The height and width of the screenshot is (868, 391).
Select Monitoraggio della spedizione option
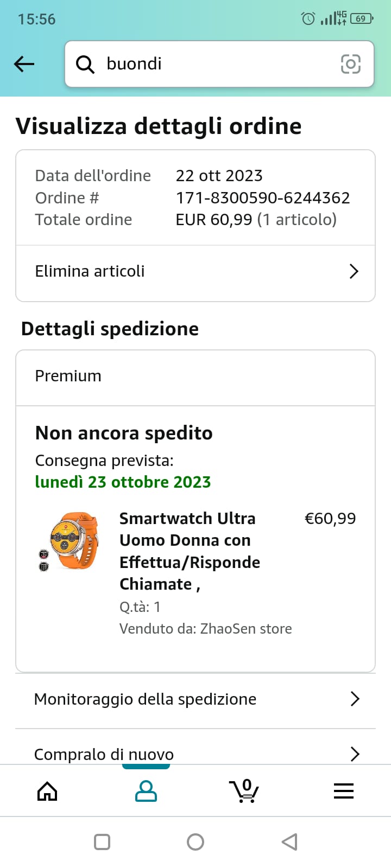point(145,699)
